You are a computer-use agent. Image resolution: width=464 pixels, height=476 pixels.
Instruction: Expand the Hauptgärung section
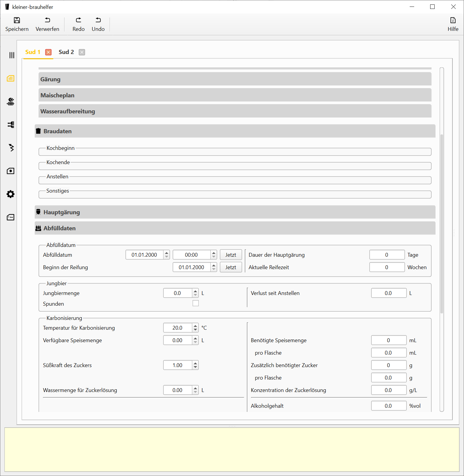[235, 212]
